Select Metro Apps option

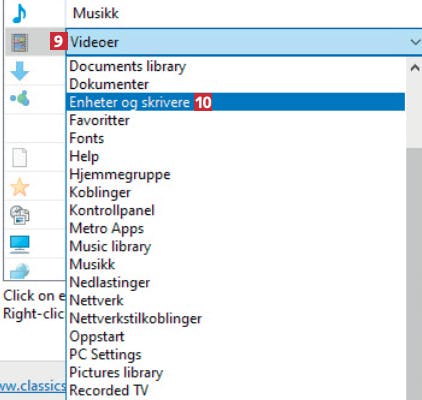tap(106, 228)
